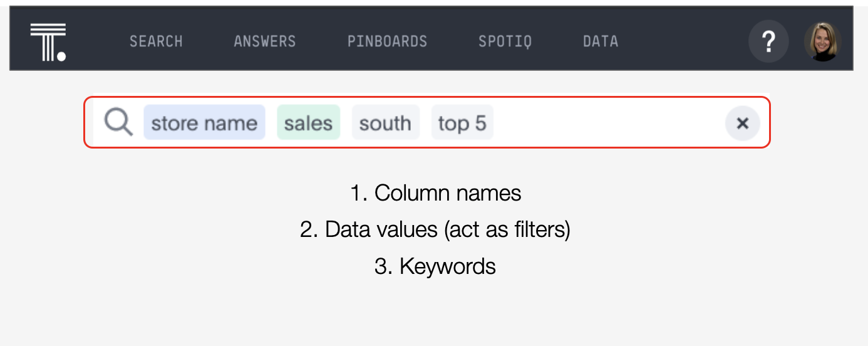Screen dimensions: 868x346
Task: Select the "store name" search token
Action: (204, 123)
